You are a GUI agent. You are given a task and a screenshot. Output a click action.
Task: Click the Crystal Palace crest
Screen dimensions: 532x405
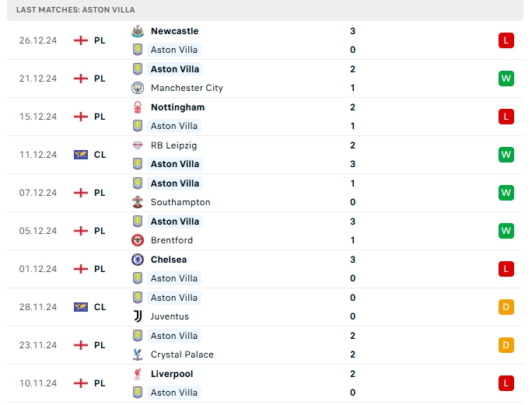(x=138, y=354)
